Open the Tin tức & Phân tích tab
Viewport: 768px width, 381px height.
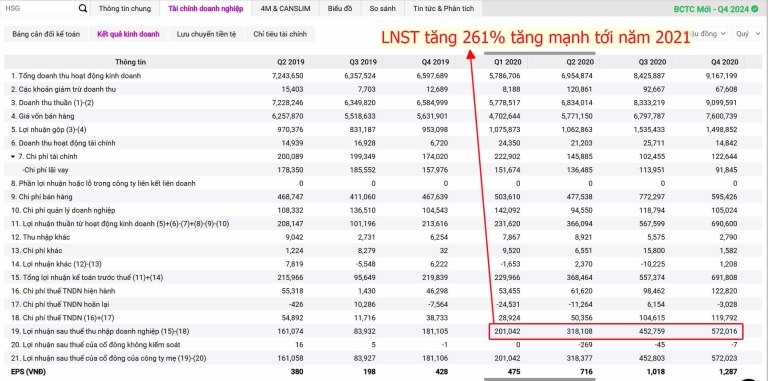click(x=443, y=8)
